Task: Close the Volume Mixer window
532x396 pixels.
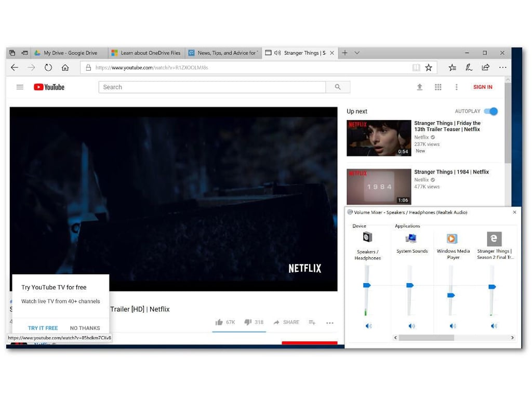Action: (514, 212)
